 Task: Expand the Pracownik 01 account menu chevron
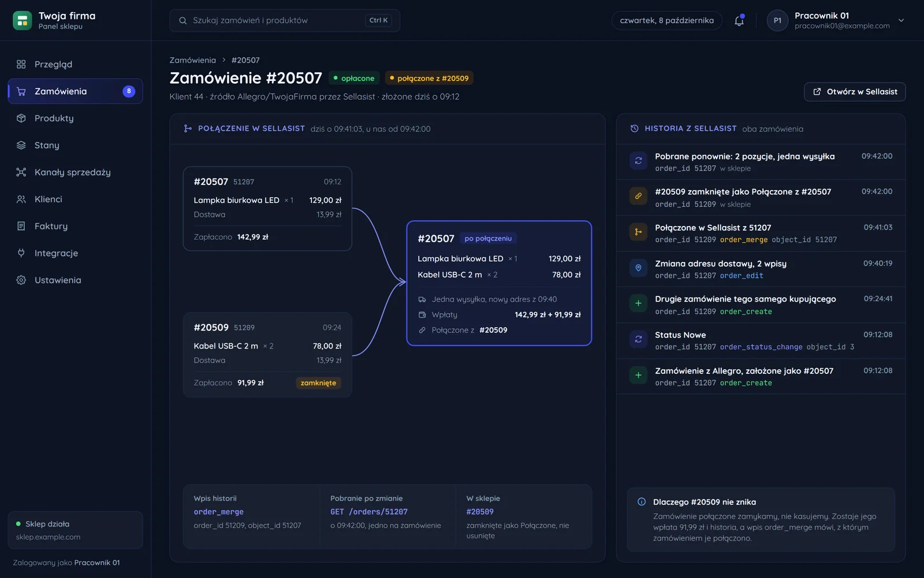[901, 20]
